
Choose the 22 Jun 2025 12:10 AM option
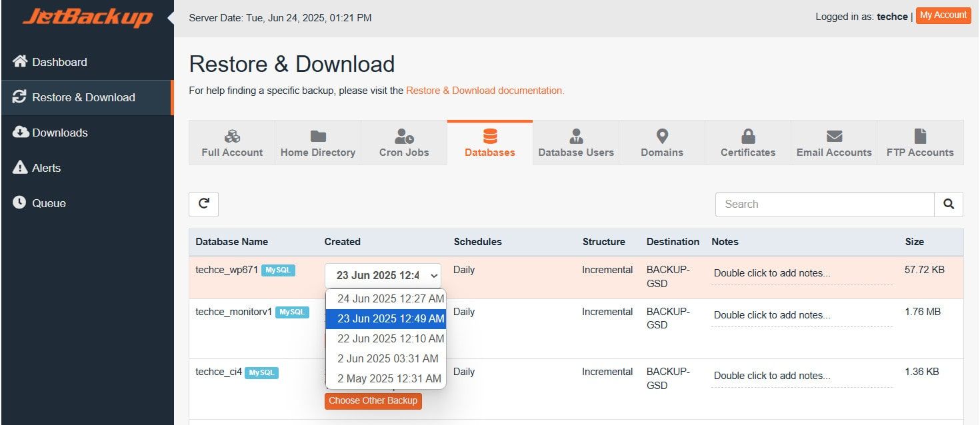pos(390,338)
